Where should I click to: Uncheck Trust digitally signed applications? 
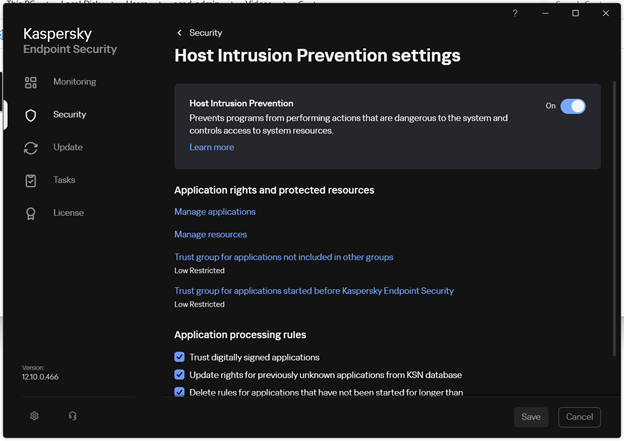coord(180,357)
